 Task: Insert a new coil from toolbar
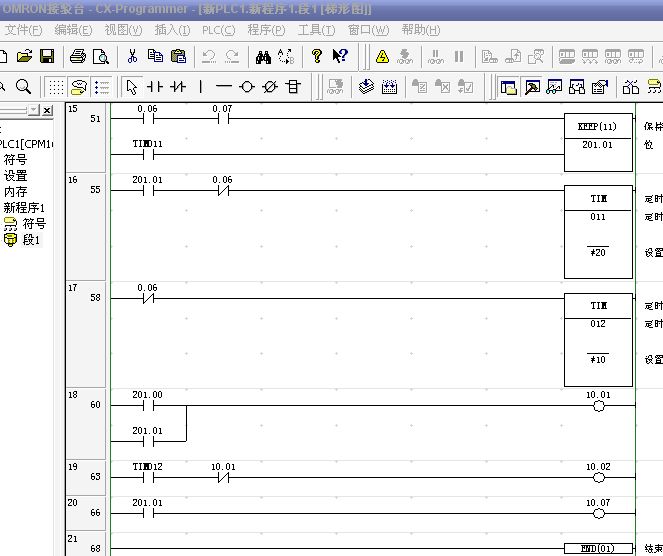pyautogui.click(x=247, y=87)
